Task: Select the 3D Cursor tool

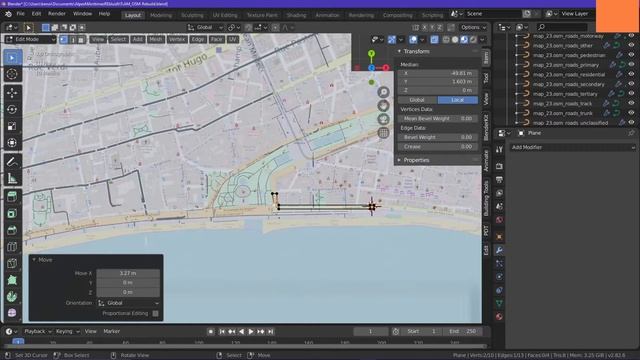Action: pyautogui.click(x=12, y=74)
